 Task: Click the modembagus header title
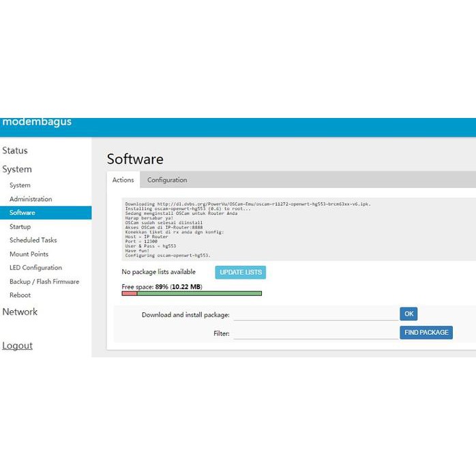[x=37, y=122]
